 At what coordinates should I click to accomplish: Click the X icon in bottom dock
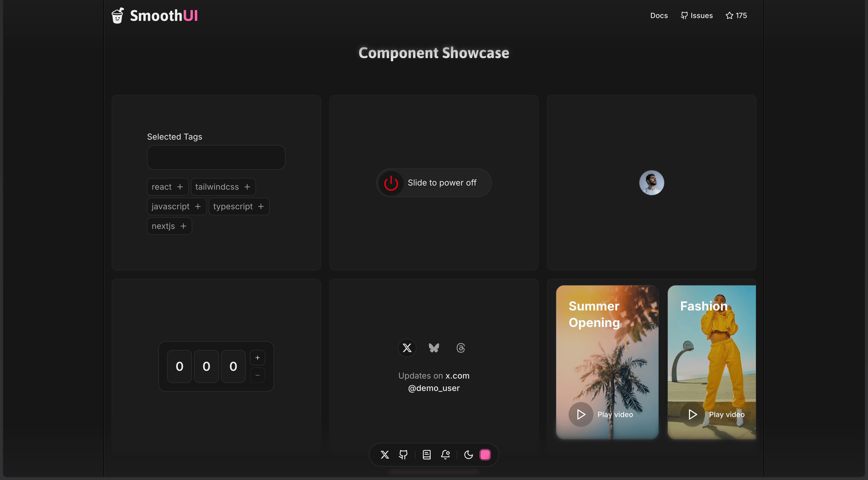tap(384, 455)
